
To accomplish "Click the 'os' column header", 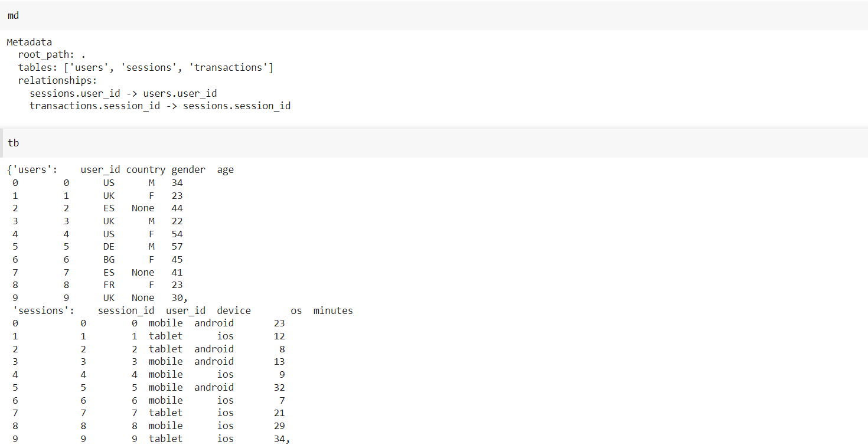I will 296,311.
